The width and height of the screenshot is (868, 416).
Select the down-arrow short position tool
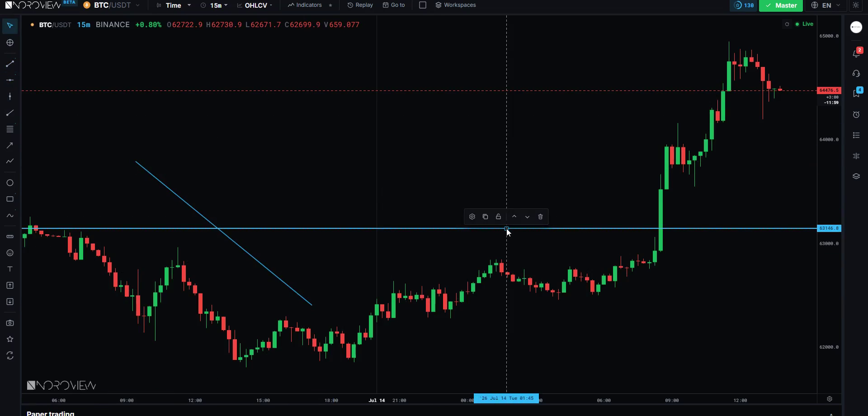click(x=10, y=302)
